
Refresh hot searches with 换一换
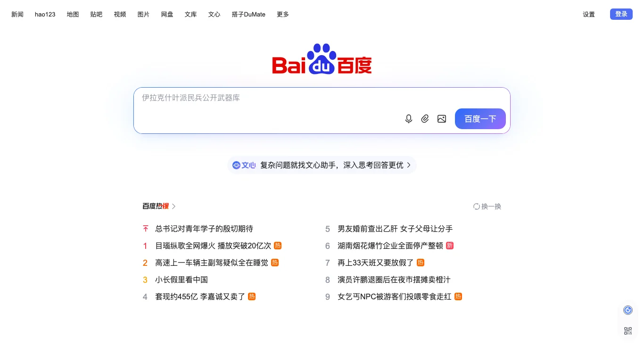(x=487, y=206)
